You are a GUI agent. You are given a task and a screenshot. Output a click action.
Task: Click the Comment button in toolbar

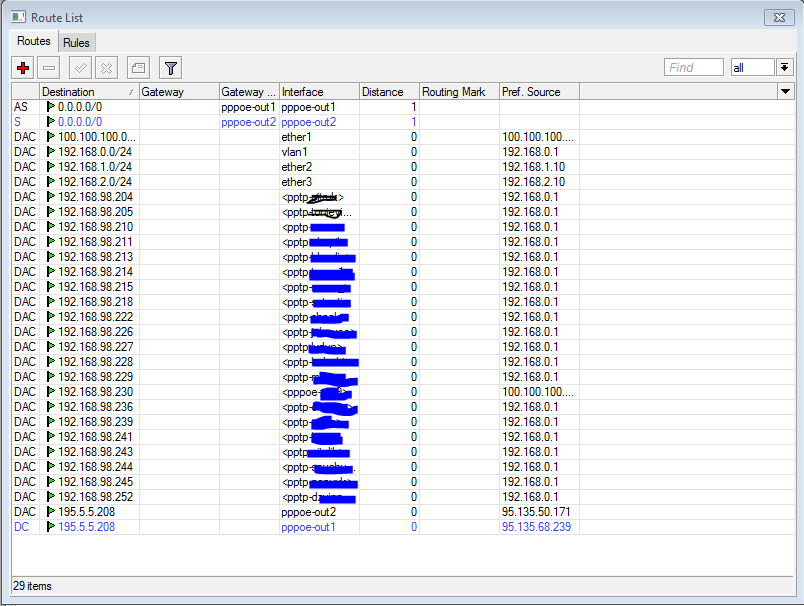click(139, 67)
